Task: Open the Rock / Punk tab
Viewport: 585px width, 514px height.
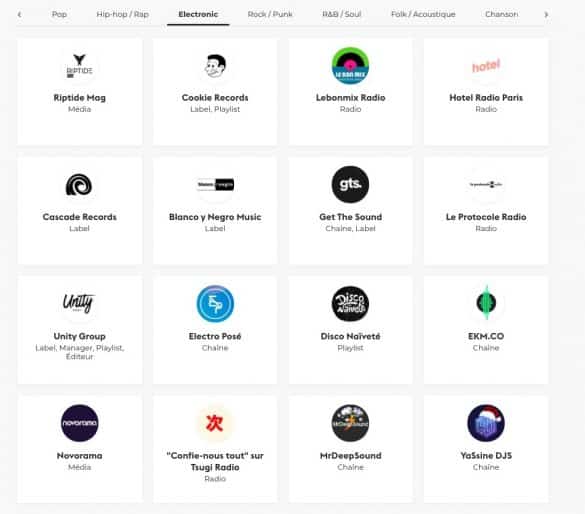Action: (270, 14)
